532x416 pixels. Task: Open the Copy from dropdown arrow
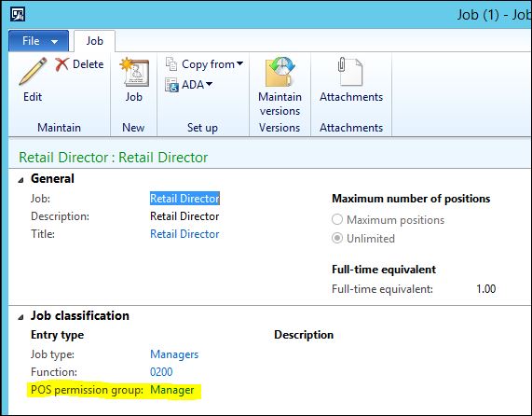pyautogui.click(x=239, y=63)
